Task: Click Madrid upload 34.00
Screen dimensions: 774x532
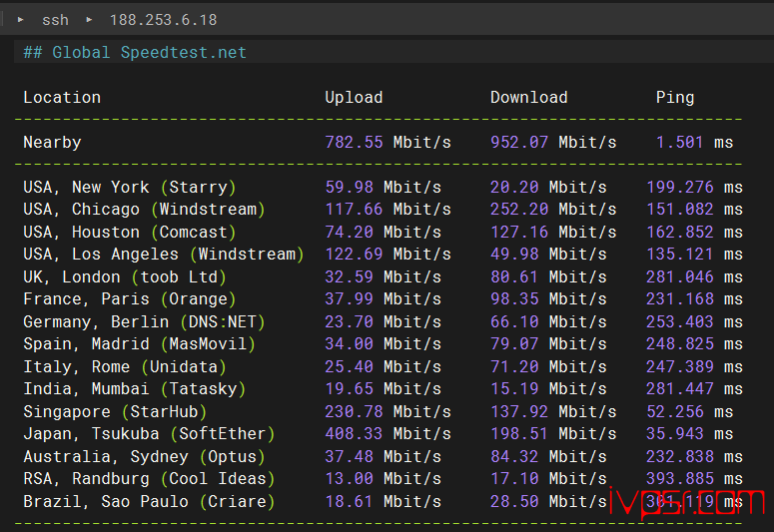Action: coord(349,344)
